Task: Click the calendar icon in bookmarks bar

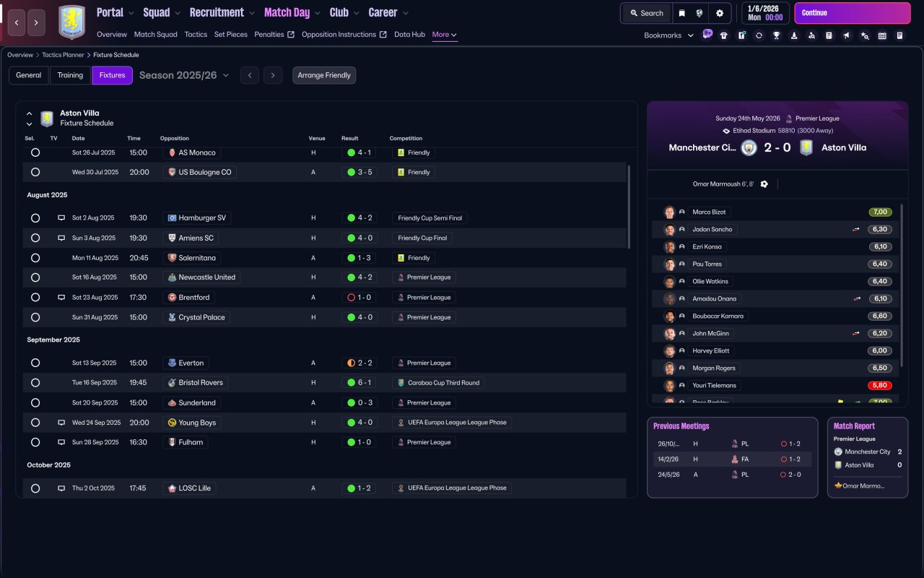Action: [x=882, y=35]
